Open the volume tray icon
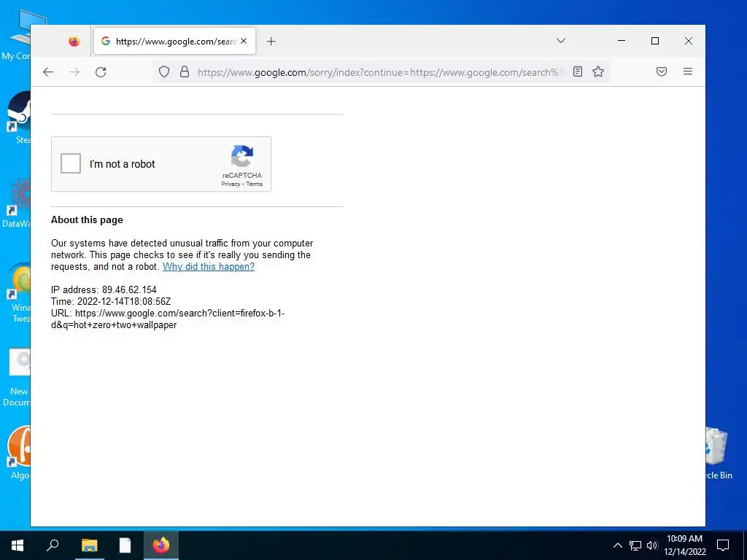Image resolution: width=747 pixels, height=560 pixels. 652,545
